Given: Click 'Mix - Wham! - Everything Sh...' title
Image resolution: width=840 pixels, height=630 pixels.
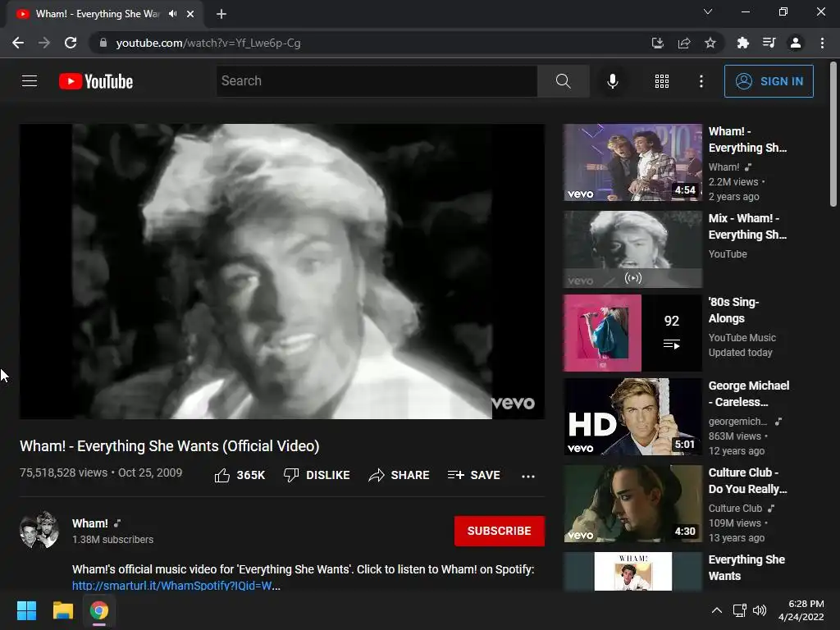Looking at the screenshot, I should click(x=747, y=226).
